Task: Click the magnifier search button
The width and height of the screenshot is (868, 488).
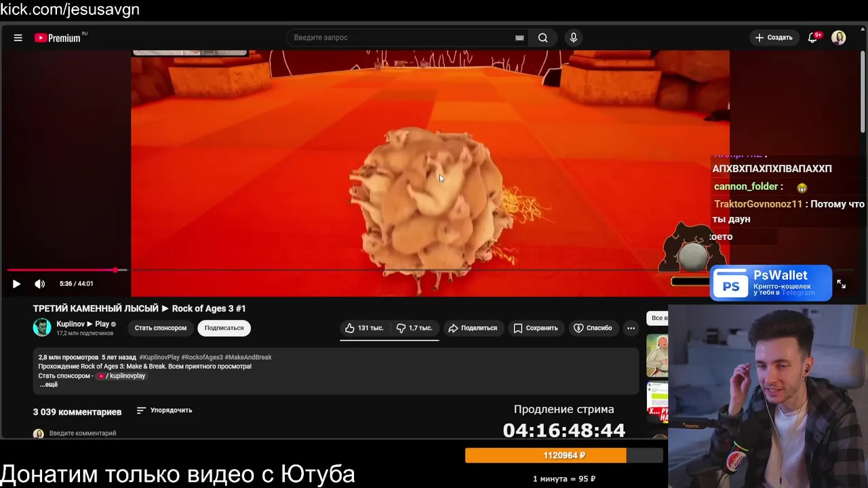Action: click(x=543, y=38)
